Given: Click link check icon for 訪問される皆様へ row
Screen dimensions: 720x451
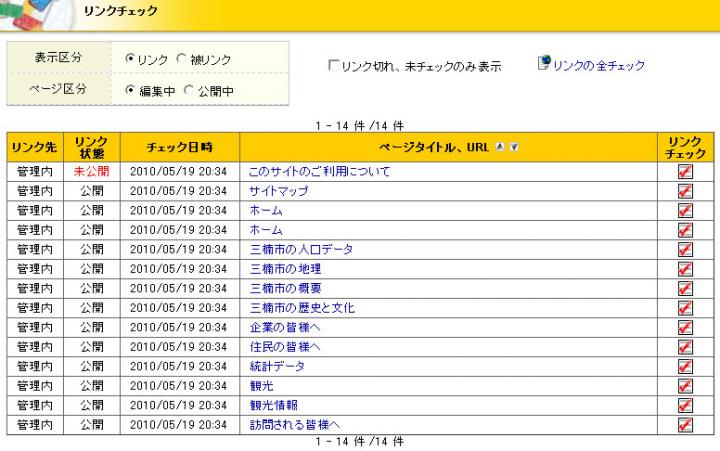Looking at the screenshot, I should (684, 425).
